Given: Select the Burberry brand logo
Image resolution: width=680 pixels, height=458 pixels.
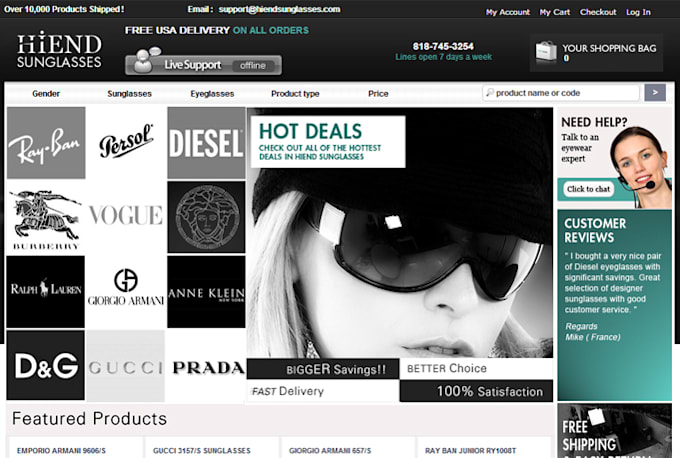Looking at the screenshot, I should 46,219.
